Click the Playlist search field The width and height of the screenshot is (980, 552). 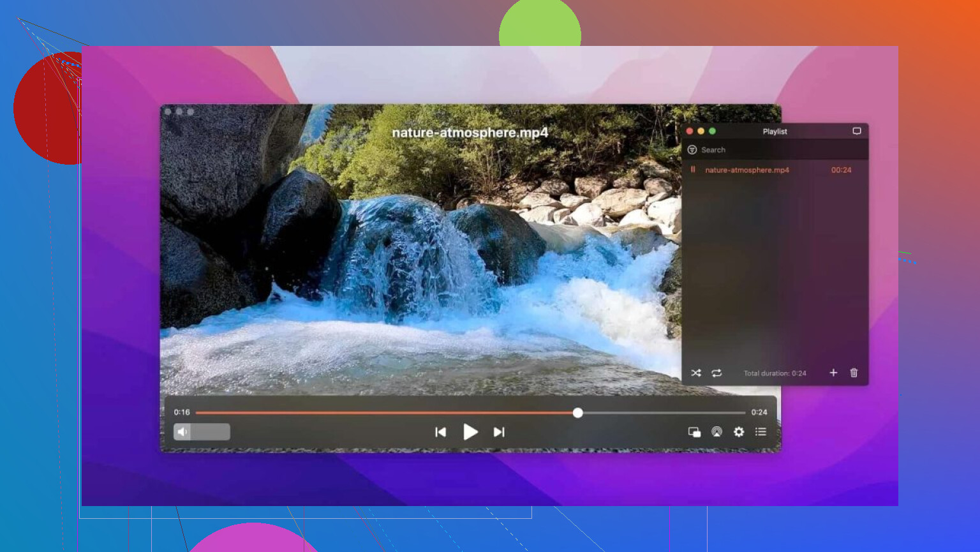[x=775, y=150]
